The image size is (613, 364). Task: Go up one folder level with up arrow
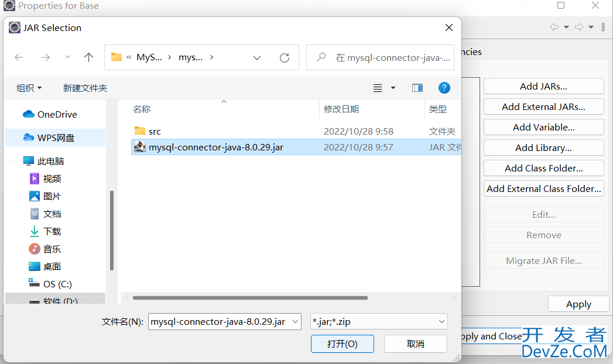pos(89,57)
